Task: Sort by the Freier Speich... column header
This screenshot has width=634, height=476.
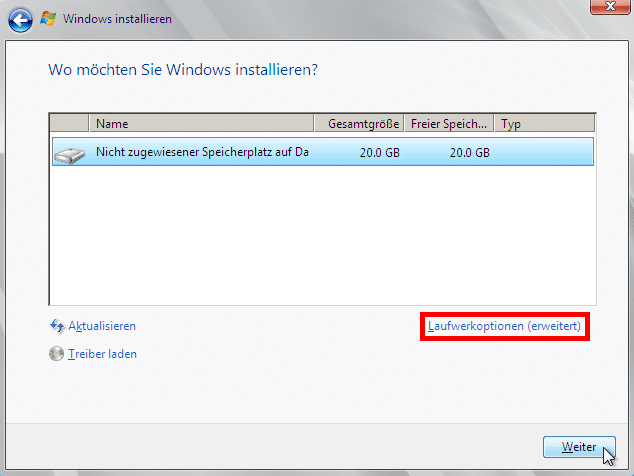Action: 449,123
